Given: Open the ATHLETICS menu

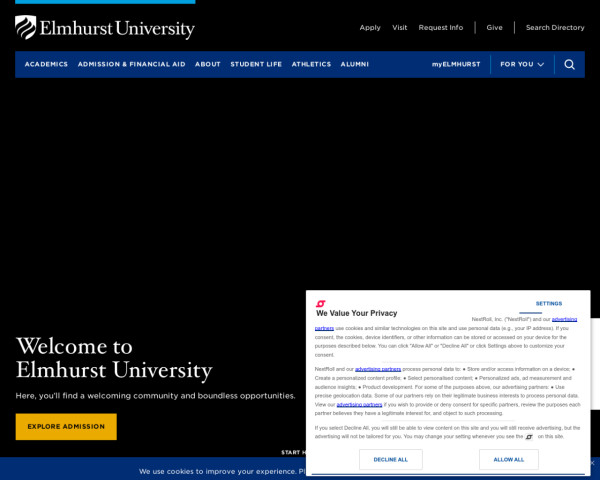Looking at the screenshot, I should point(311,64).
